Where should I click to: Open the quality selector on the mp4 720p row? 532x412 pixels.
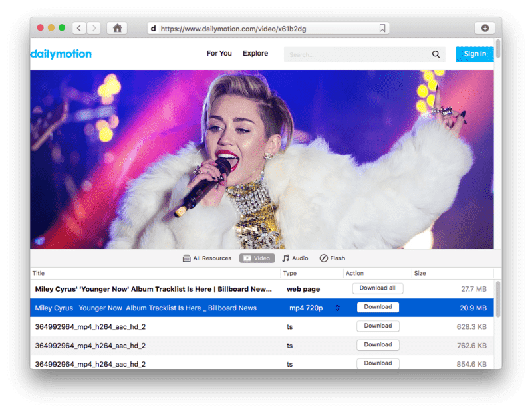337,308
